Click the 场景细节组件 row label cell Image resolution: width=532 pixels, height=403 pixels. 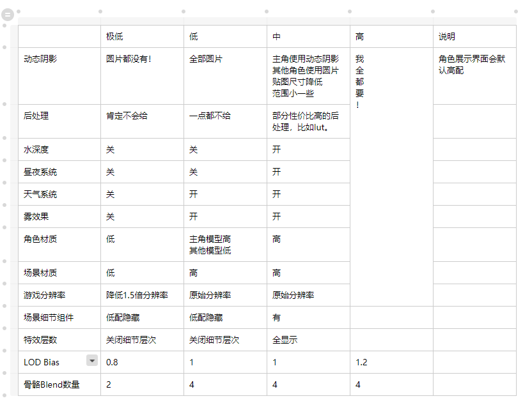59,317
